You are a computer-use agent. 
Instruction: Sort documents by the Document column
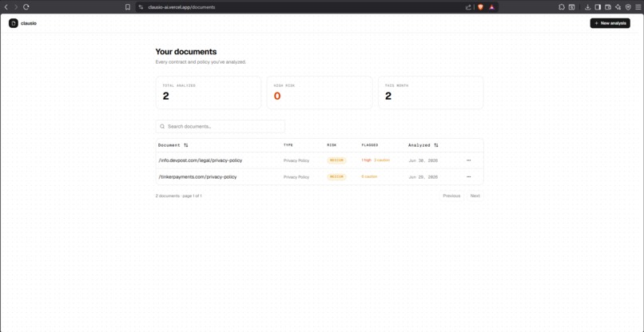(173, 145)
